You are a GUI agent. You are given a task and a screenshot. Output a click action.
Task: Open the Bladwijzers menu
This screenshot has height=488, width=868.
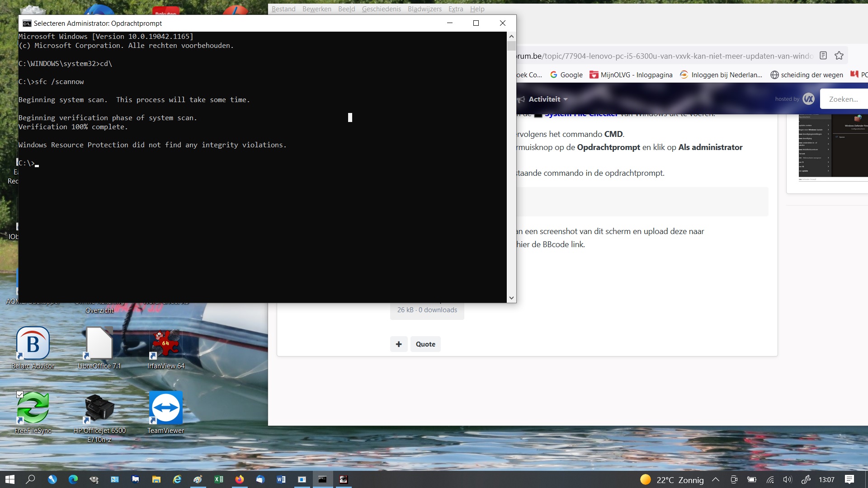pyautogui.click(x=424, y=9)
